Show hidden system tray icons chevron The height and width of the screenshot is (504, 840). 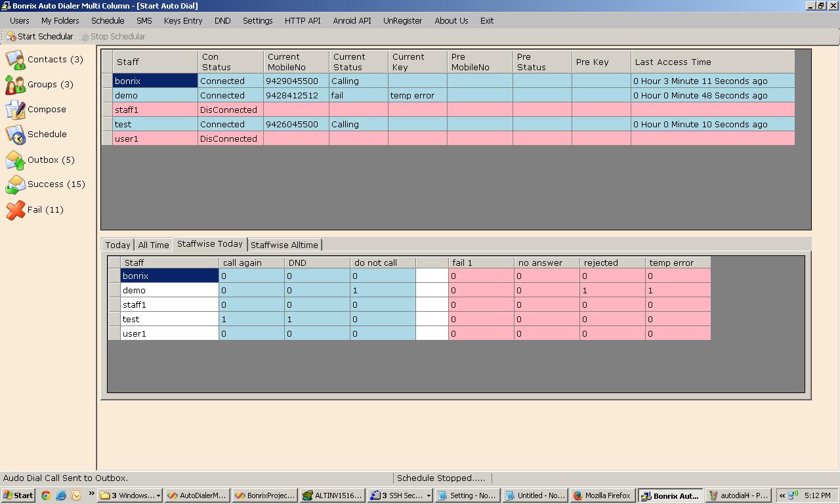coord(782,496)
